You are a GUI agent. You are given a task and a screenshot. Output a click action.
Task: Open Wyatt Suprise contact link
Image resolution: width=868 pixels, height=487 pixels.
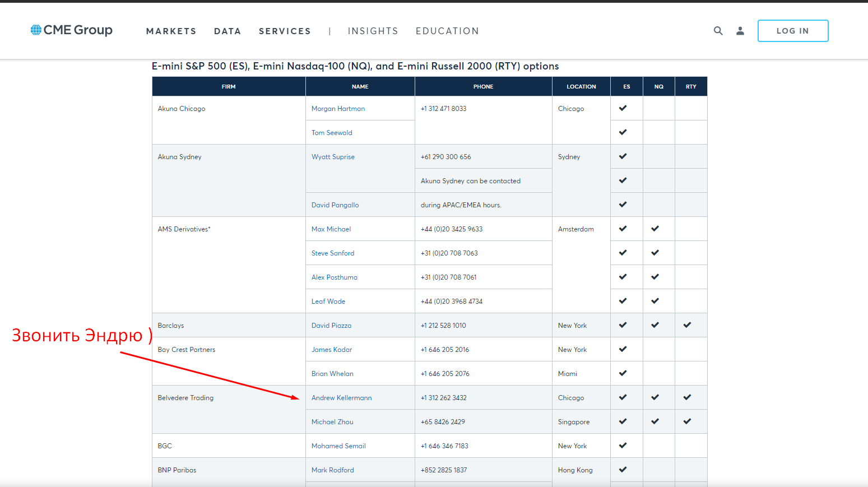point(333,157)
